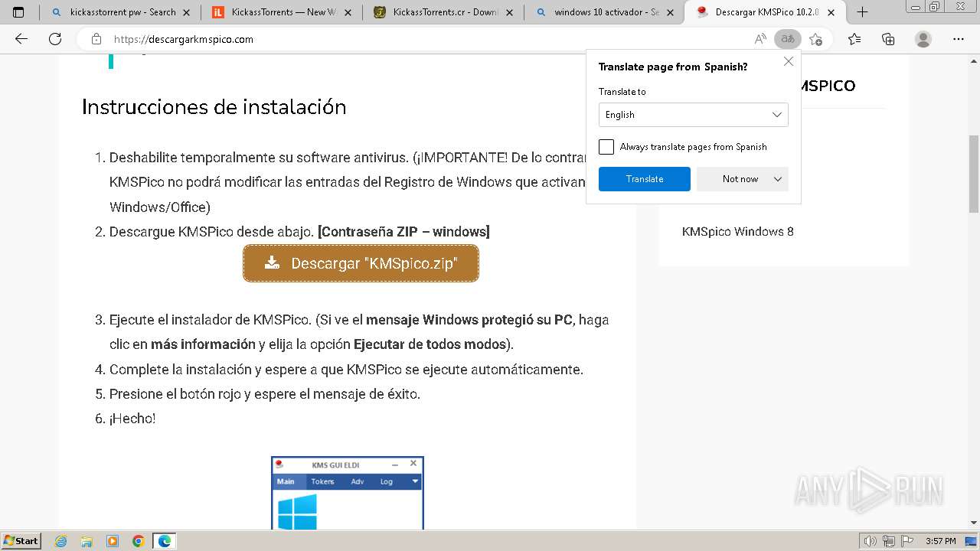Open Read aloud from the address bar
980x551 pixels.
[760, 39]
